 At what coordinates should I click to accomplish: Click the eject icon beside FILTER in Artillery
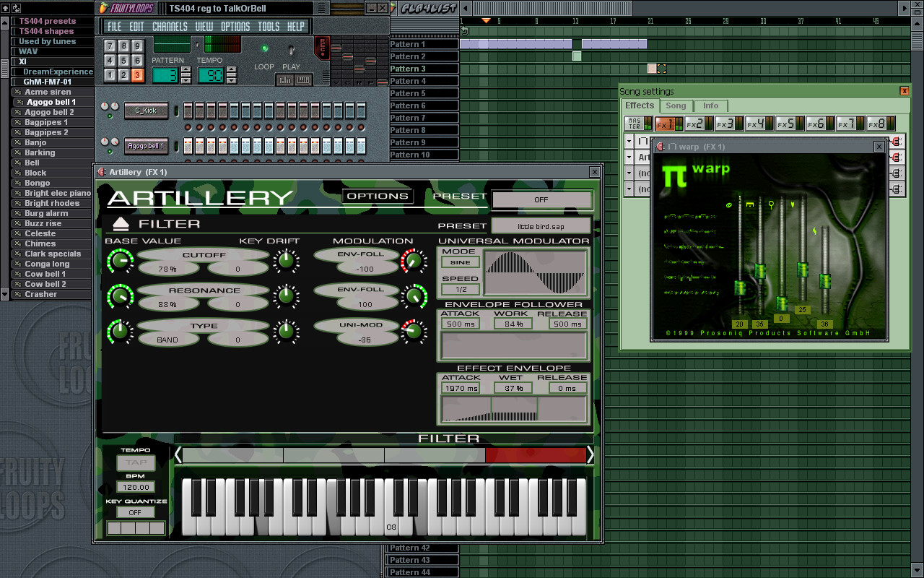pyautogui.click(x=121, y=224)
